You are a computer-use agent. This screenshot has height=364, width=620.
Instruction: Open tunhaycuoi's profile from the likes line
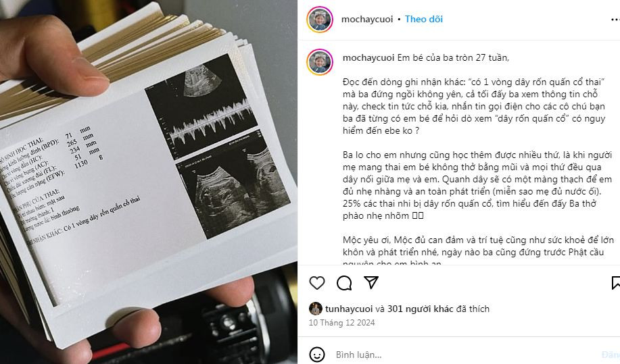(x=349, y=309)
